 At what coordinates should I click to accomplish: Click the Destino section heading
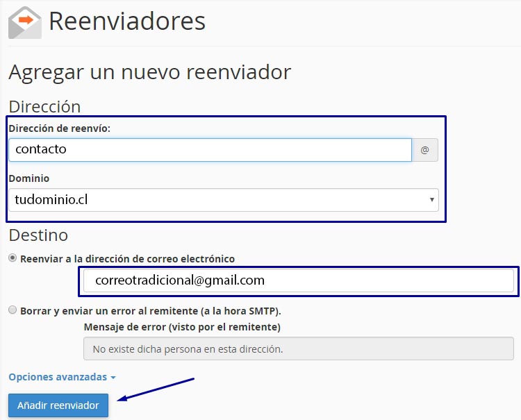point(38,235)
